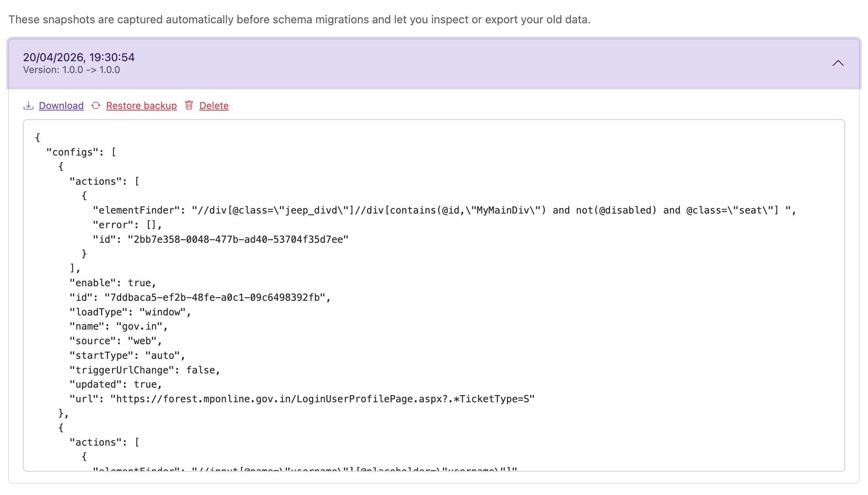Open the Download link

pyautogui.click(x=61, y=106)
